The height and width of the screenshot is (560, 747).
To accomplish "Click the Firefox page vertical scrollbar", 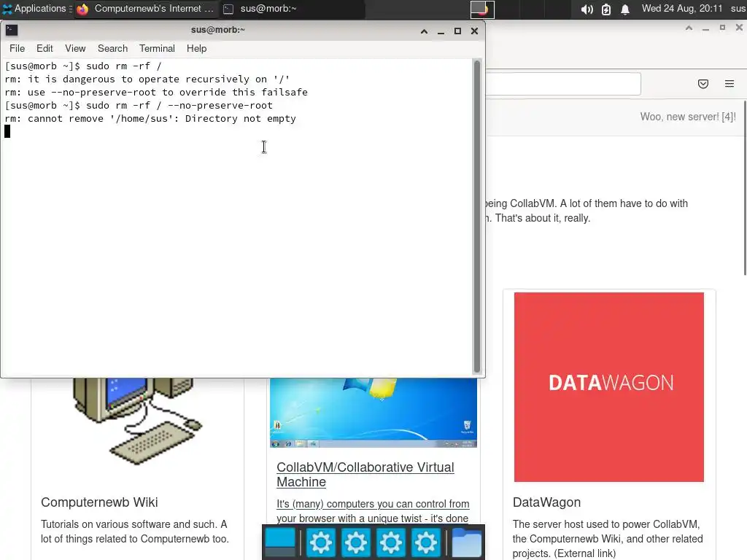I will pyautogui.click(x=745, y=188).
